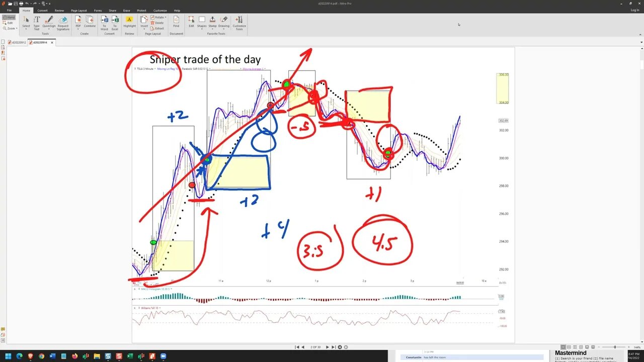
Task: Create a PDF from file
Action: [78, 22]
